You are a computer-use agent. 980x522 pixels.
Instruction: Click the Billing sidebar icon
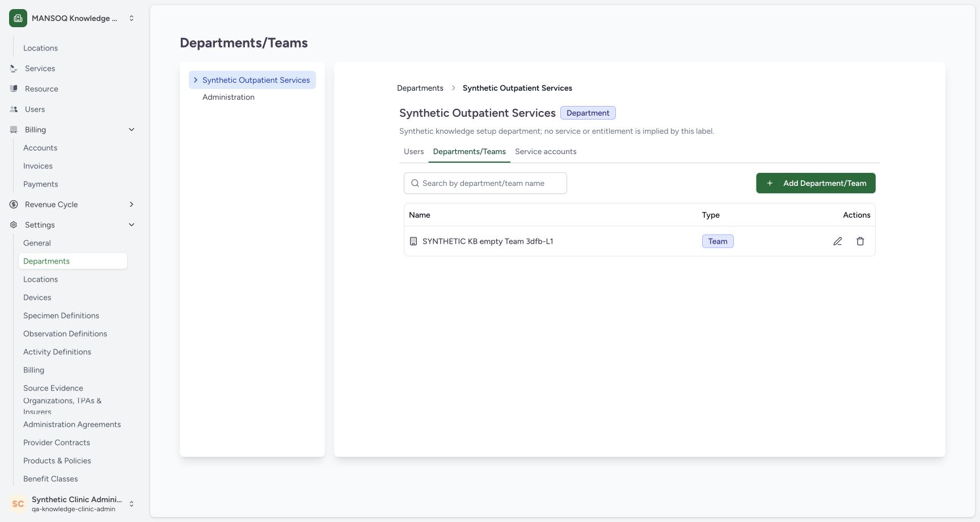(14, 130)
